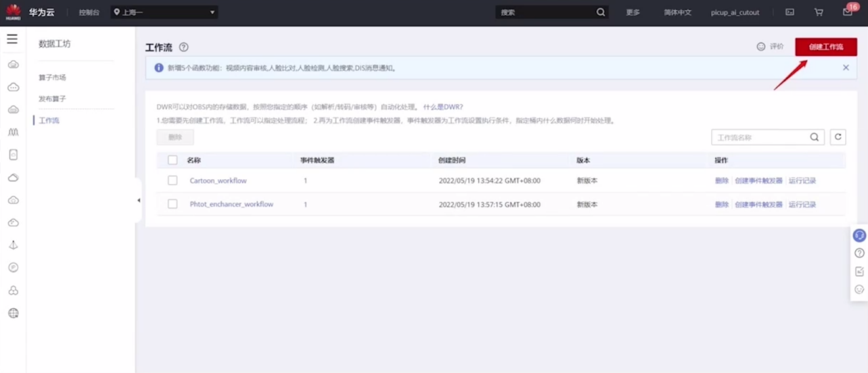Click the 名称 column header
Image resolution: width=868 pixels, height=373 pixels.
pos(193,160)
